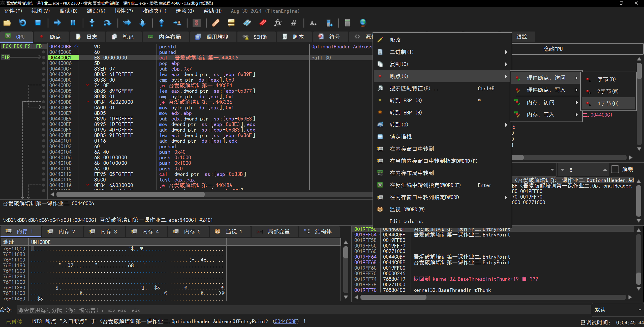The image size is (644, 327).
Task: Open the 默认 command mode dropdown
Action: [x=618, y=310]
